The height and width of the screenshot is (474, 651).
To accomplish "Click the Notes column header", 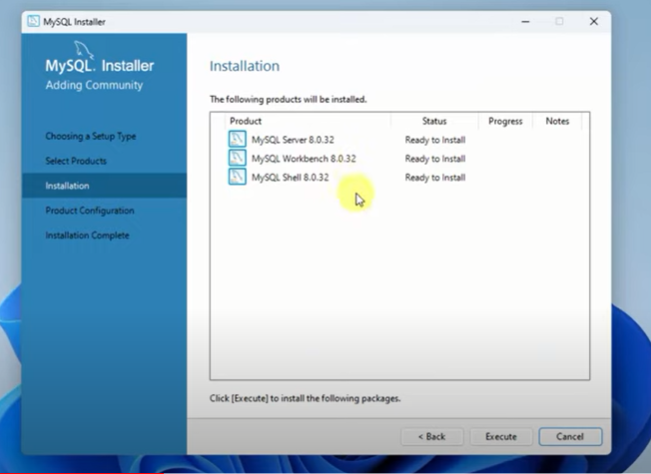I will tap(557, 121).
